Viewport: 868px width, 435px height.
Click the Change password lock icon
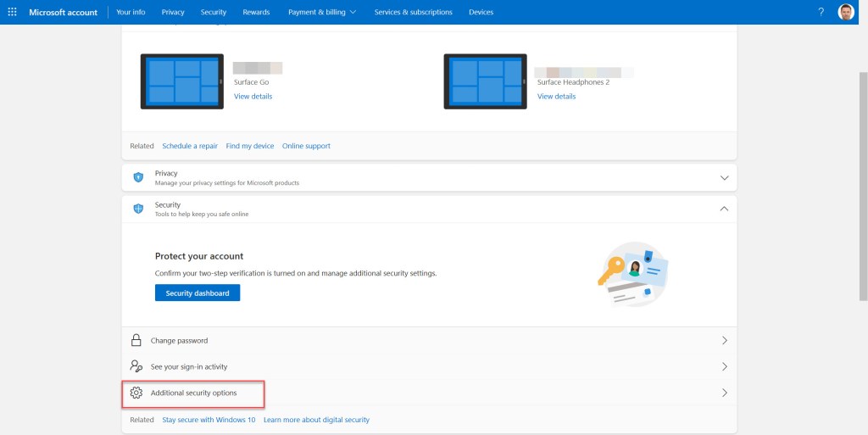(136, 341)
